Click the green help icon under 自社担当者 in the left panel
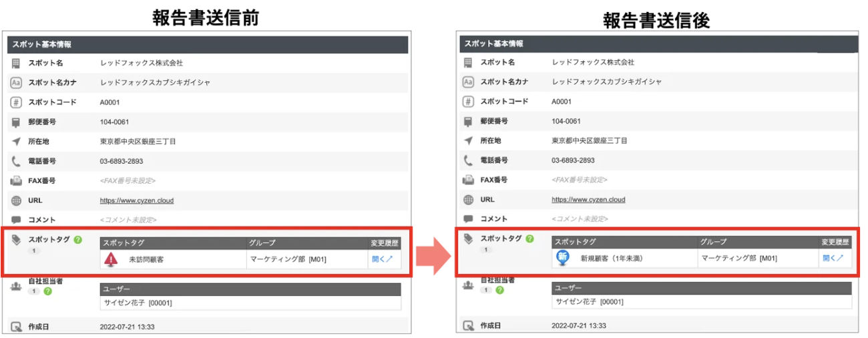The width and height of the screenshot is (868, 338). (47, 291)
